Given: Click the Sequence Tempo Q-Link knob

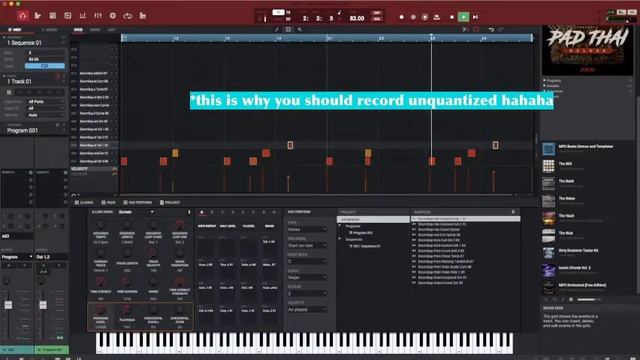Looking at the screenshot, I should pos(100,225).
